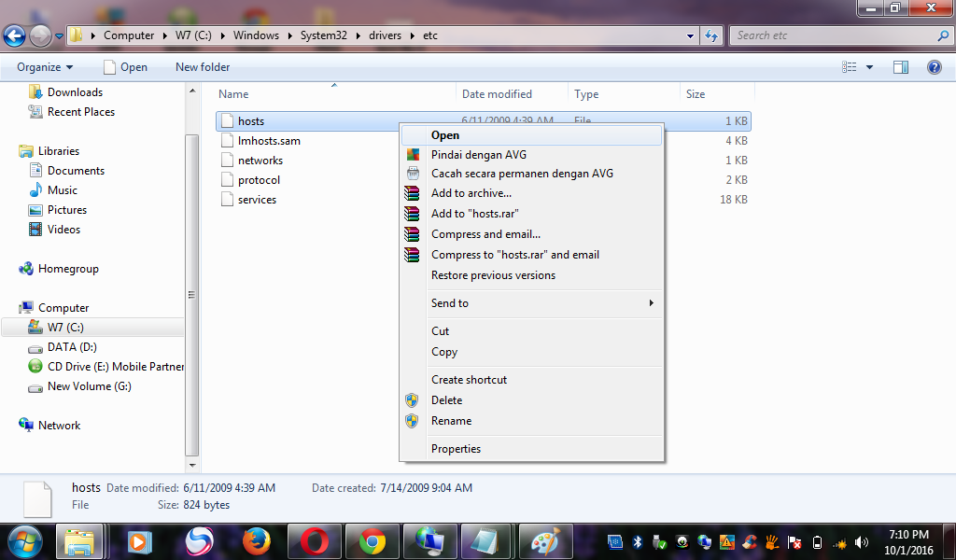Click the Search etc input field

pyautogui.click(x=834, y=35)
